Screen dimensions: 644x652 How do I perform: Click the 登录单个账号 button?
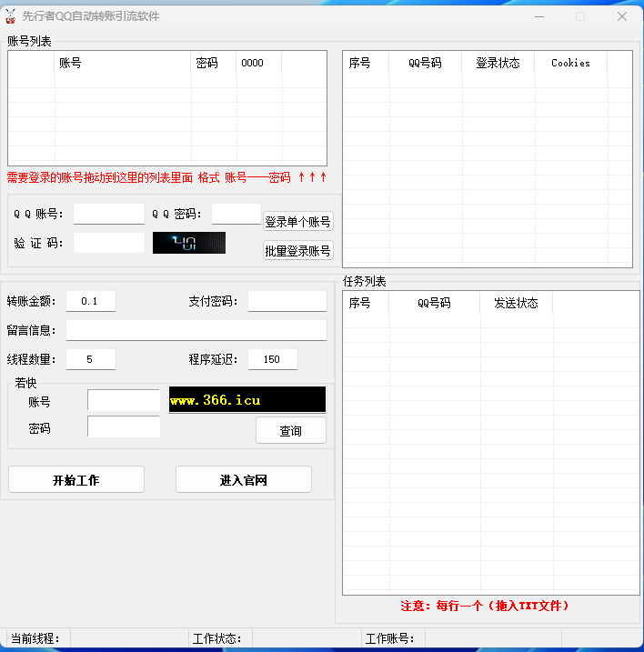[297, 222]
